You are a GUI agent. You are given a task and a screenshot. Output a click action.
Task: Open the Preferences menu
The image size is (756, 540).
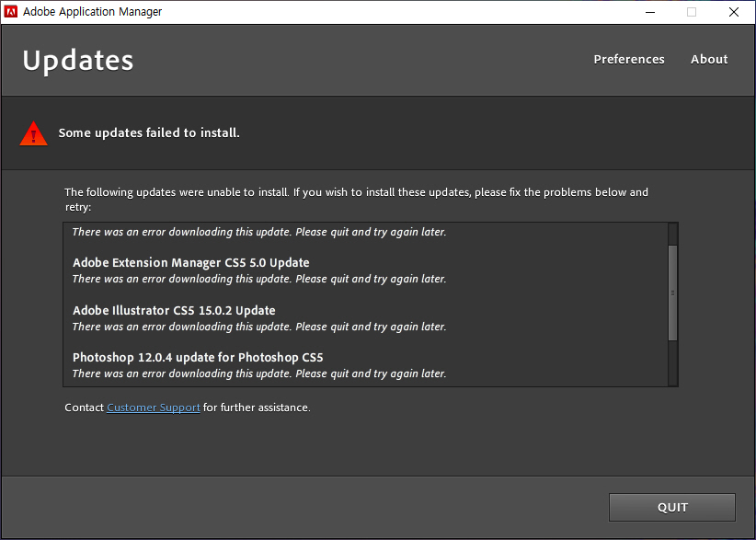pyautogui.click(x=629, y=59)
